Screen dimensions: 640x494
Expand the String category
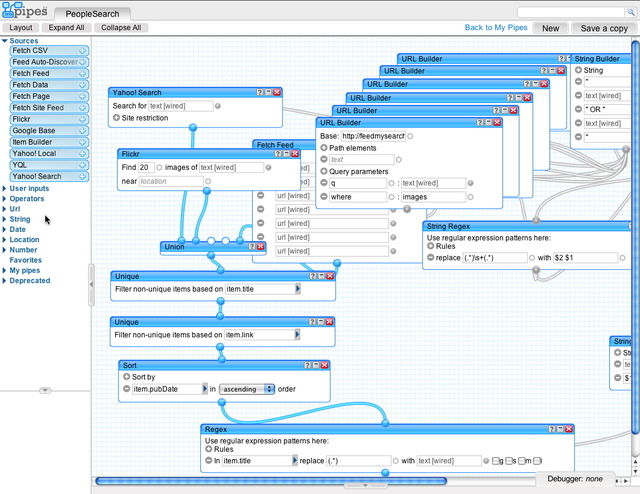[4, 219]
